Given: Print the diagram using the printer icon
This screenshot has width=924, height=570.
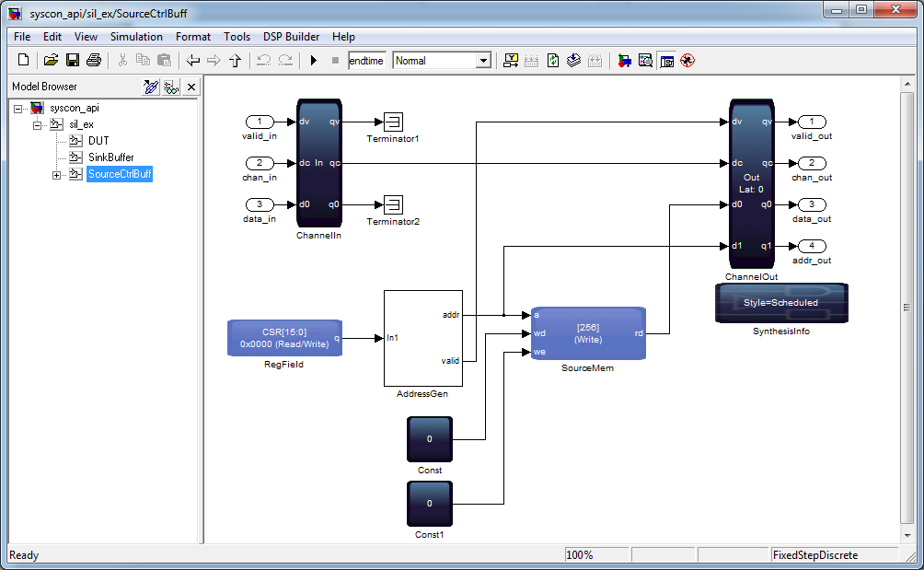Looking at the screenshot, I should pos(93,61).
